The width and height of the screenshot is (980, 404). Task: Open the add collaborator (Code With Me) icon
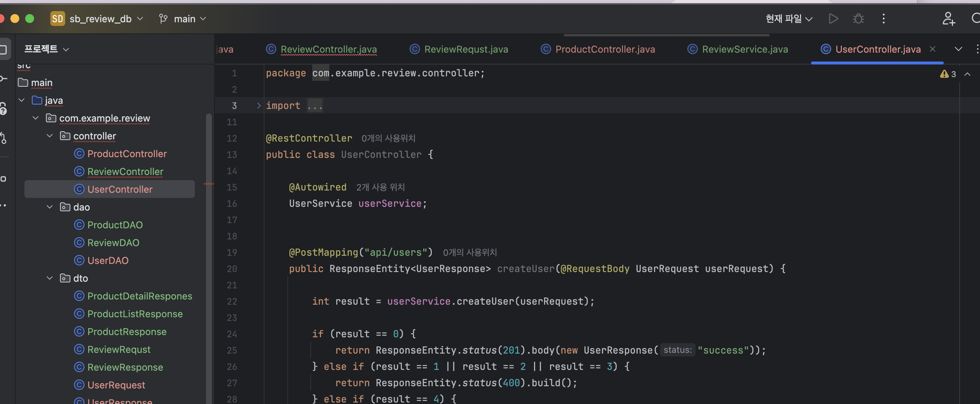click(949, 19)
